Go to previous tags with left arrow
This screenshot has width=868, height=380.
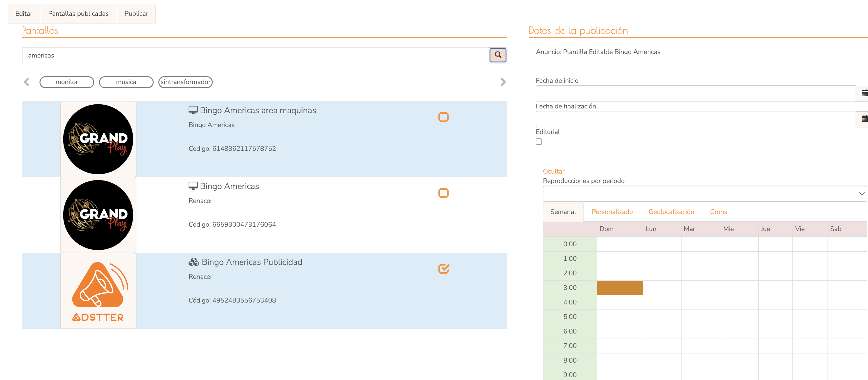coord(26,82)
